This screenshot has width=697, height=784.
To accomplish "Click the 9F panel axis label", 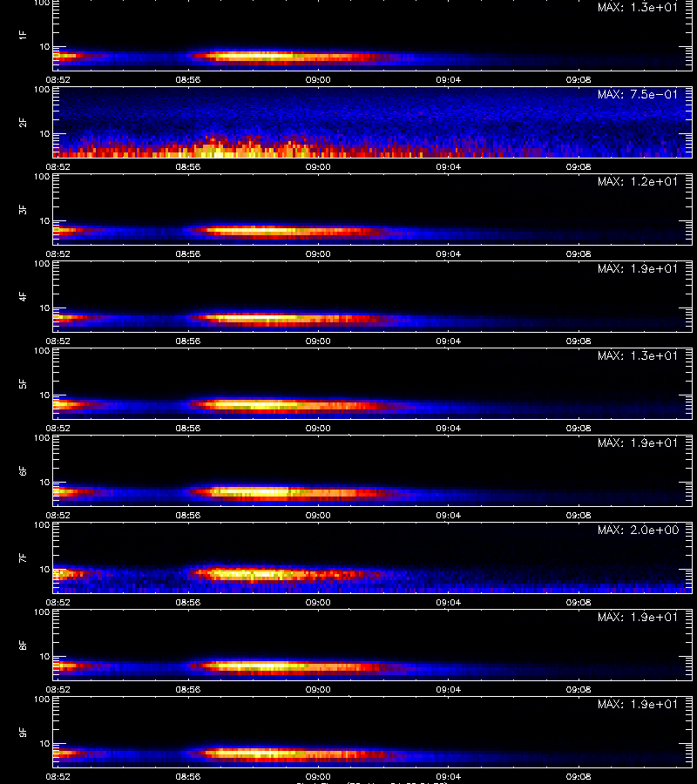I will point(23,732).
